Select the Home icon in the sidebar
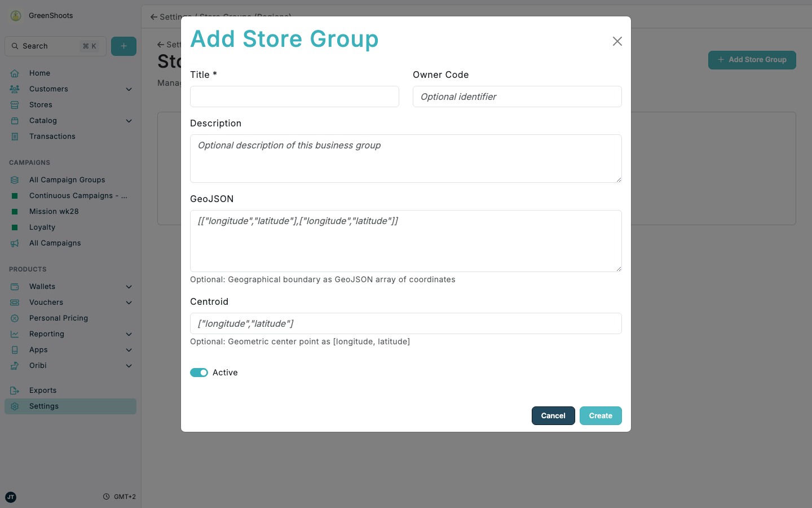This screenshot has width=812, height=508. 15,73
